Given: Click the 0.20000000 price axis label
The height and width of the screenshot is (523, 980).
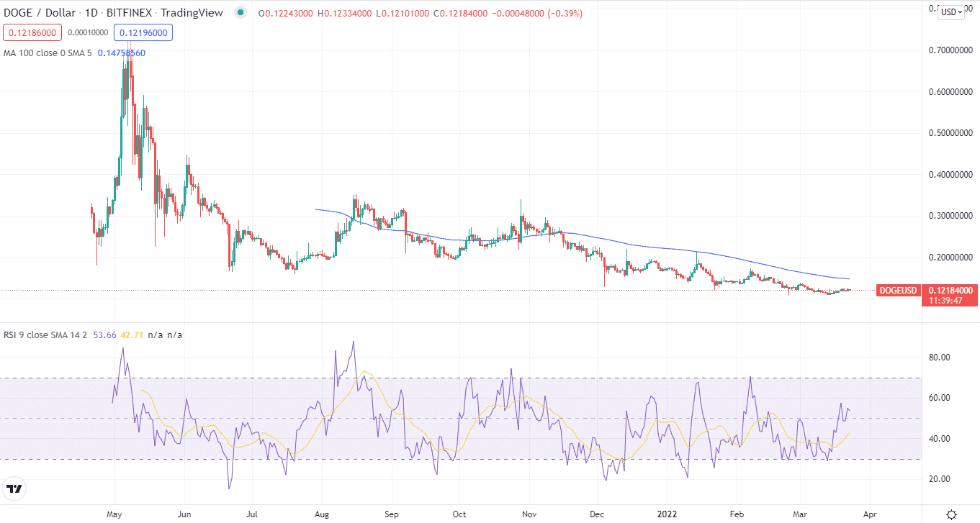Looking at the screenshot, I should pyautogui.click(x=951, y=258).
